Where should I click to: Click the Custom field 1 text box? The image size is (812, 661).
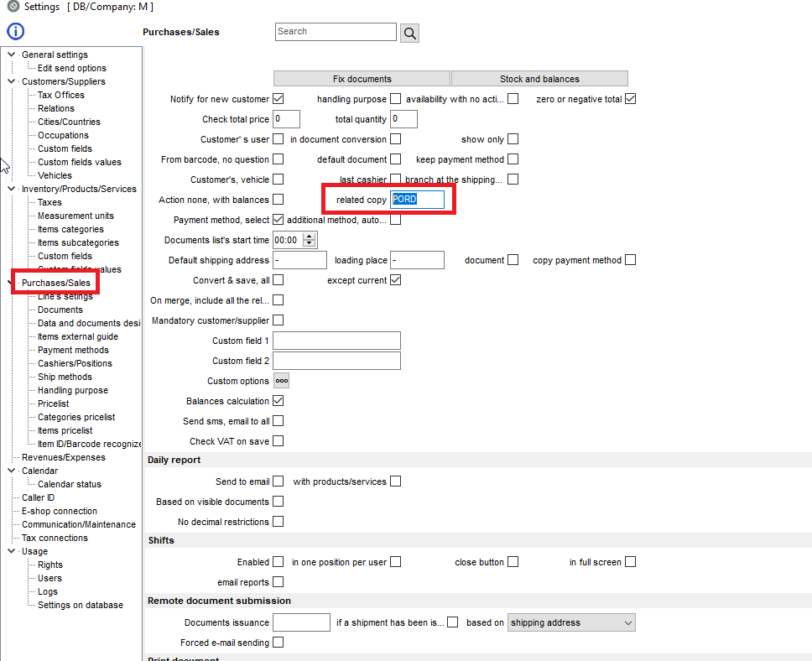tap(336, 341)
